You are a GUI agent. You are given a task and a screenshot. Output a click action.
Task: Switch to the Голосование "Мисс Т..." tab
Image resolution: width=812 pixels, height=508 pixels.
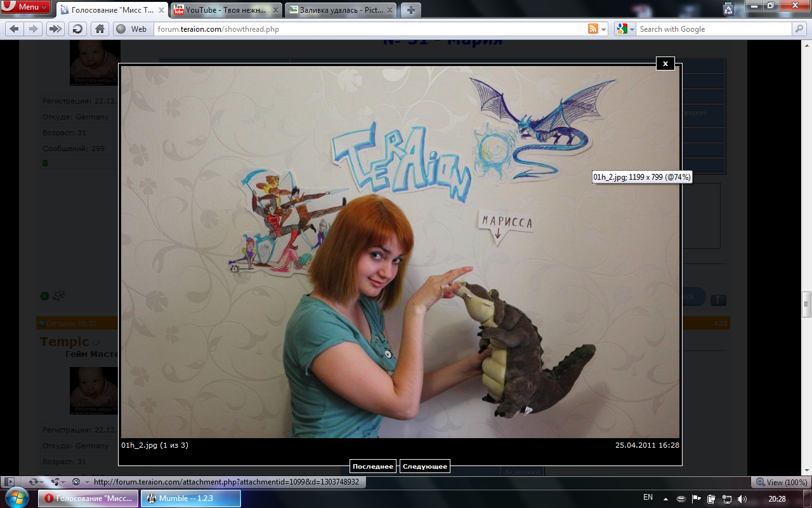(112, 10)
